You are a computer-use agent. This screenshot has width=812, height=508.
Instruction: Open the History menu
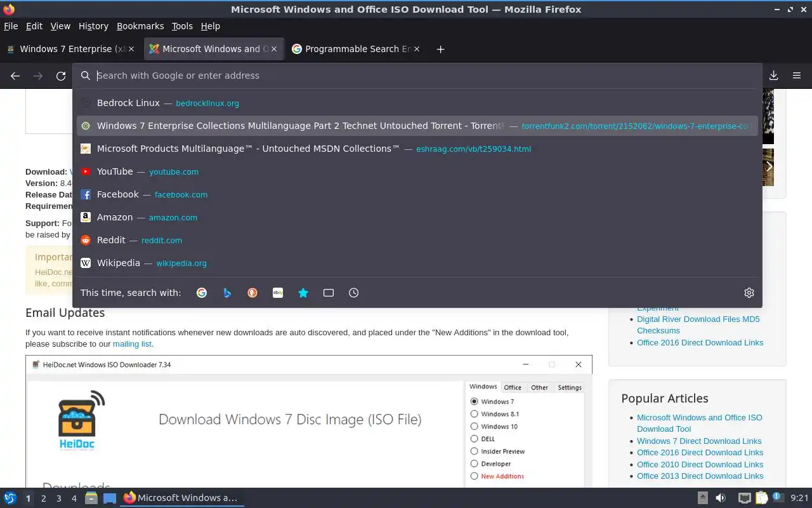click(93, 26)
